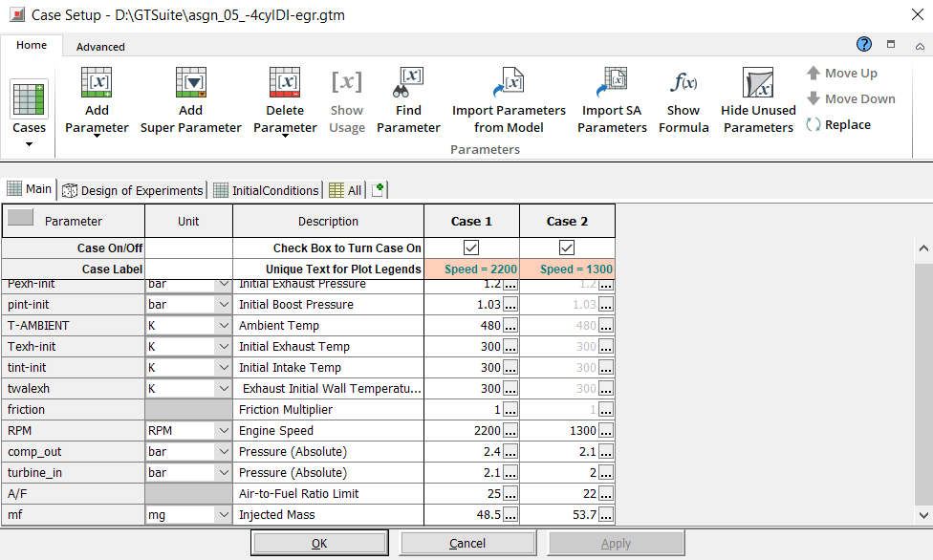Collapse the ribbon with caret icon
The height and width of the screenshot is (560, 933).
click(920, 46)
